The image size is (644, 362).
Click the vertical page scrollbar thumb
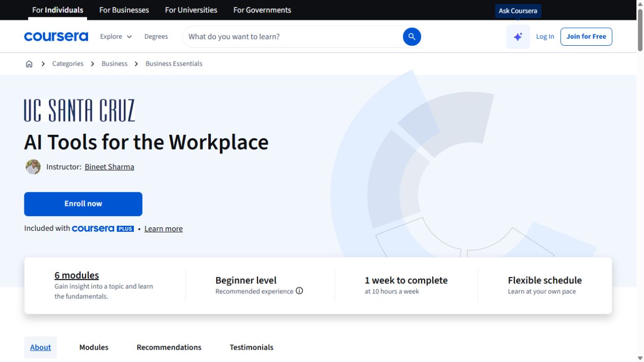point(640,29)
